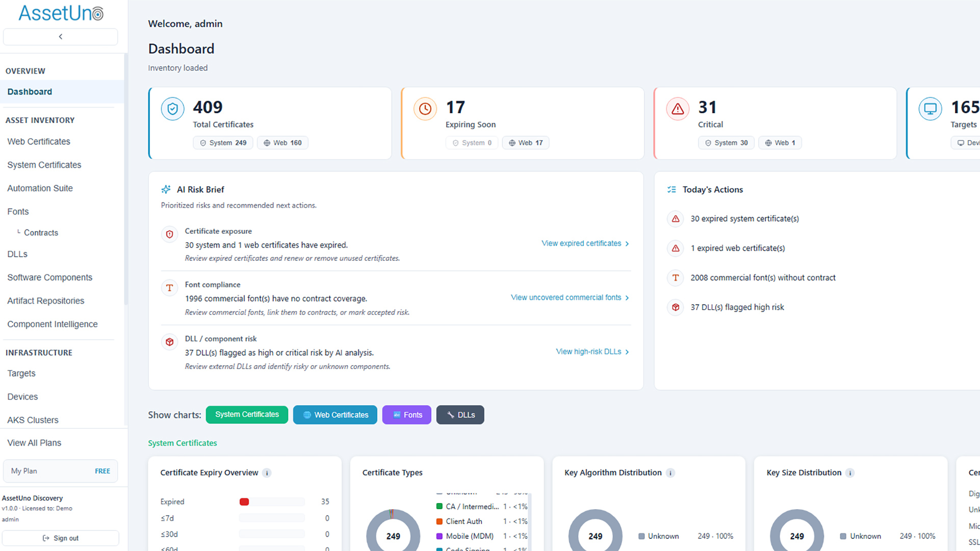Image resolution: width=980 pixels, height=551 pixels.
Task: Click View All Plans link
Action: click(x=34, y=443)
